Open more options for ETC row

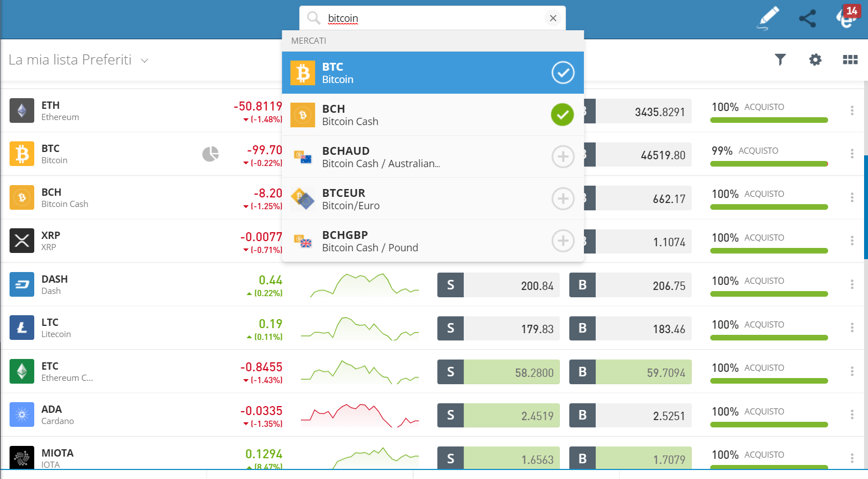852,371
